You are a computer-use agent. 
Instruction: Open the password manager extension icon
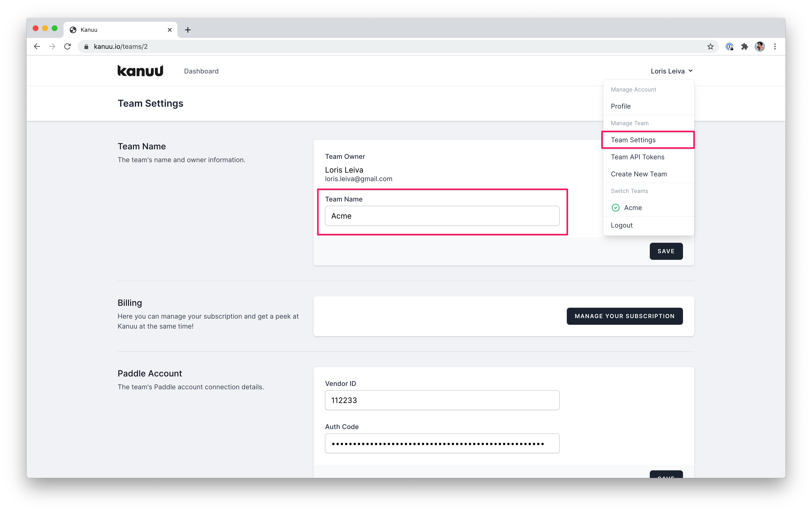pos(729,46)
